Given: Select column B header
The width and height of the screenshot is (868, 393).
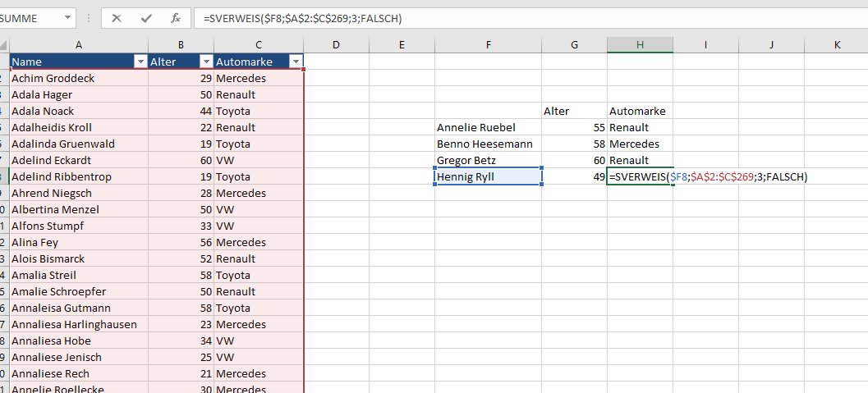Looking at the screenshot, I should click(x=181, y=45).
